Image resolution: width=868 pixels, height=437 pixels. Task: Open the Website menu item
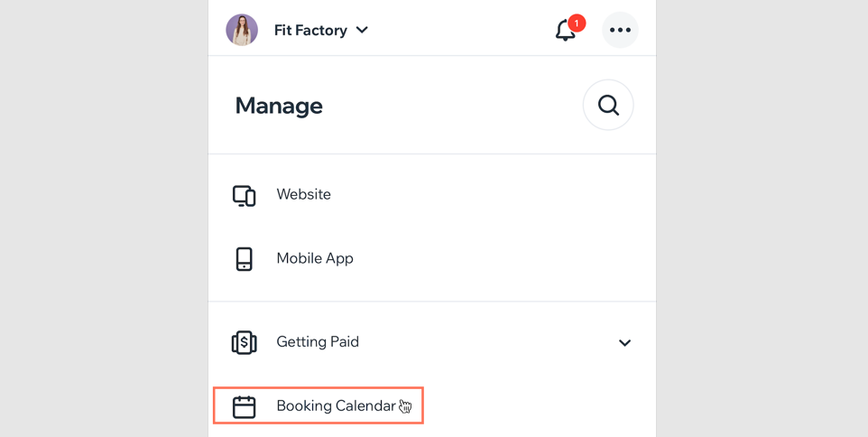(304, 194)
